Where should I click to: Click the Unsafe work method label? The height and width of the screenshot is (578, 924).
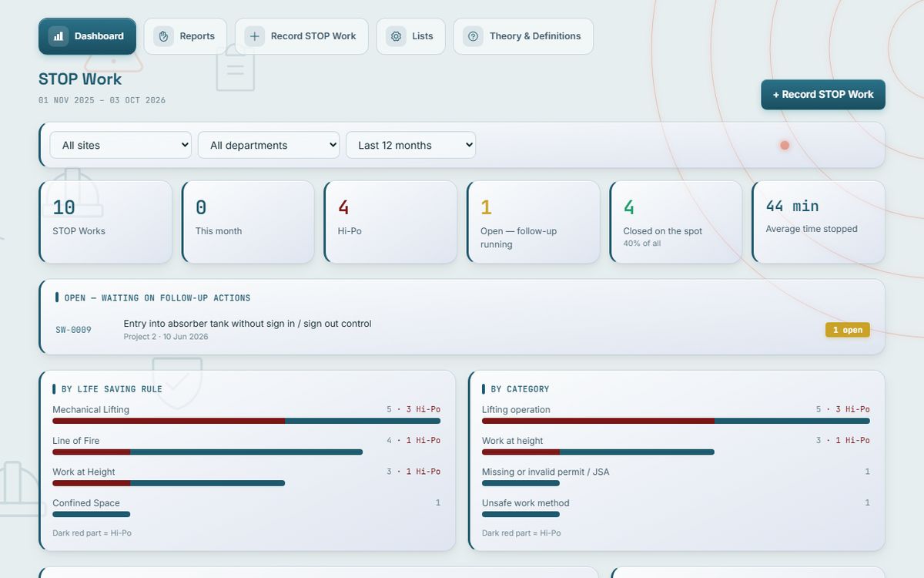coord(526,503)
